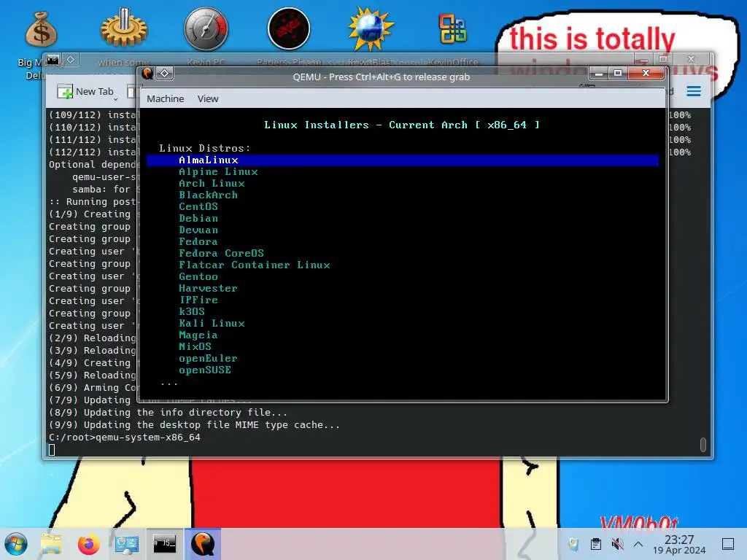Open the Papers Please round red icon

(x=289, y=28)
